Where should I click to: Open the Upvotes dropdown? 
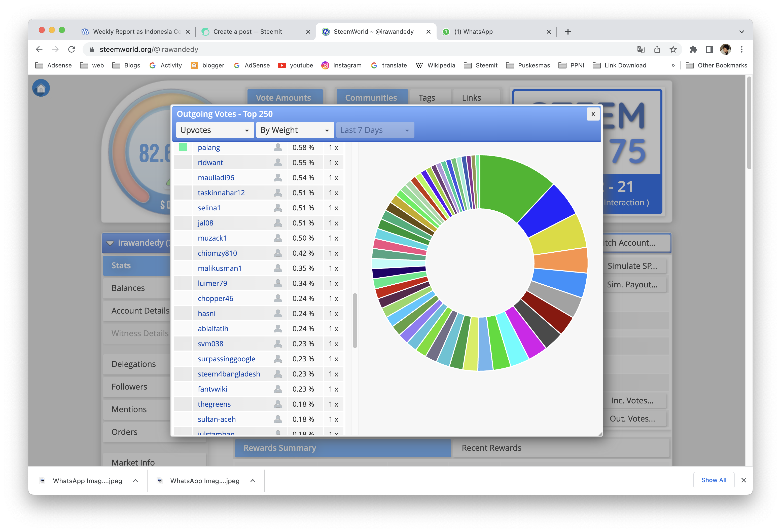(x=215, y=130)
